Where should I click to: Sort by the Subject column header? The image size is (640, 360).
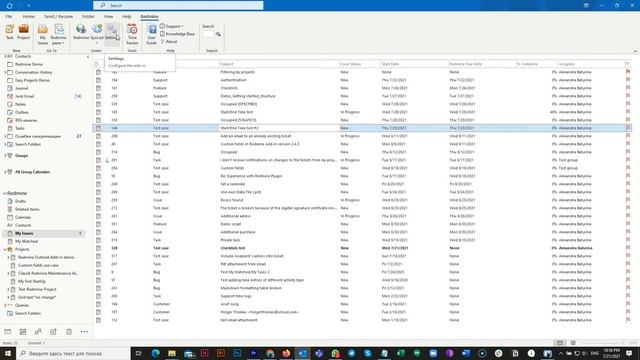pyautogui.click(x=279, y=64)
